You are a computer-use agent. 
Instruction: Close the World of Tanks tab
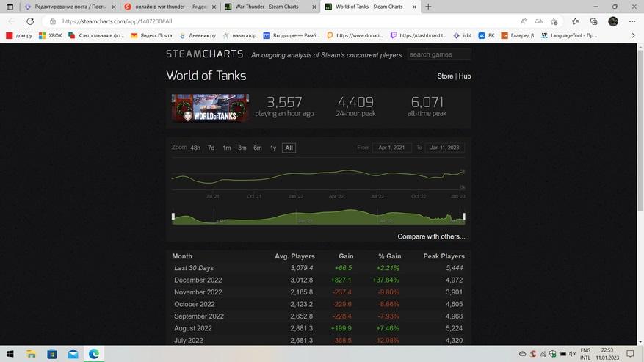(x=414, y=7)
